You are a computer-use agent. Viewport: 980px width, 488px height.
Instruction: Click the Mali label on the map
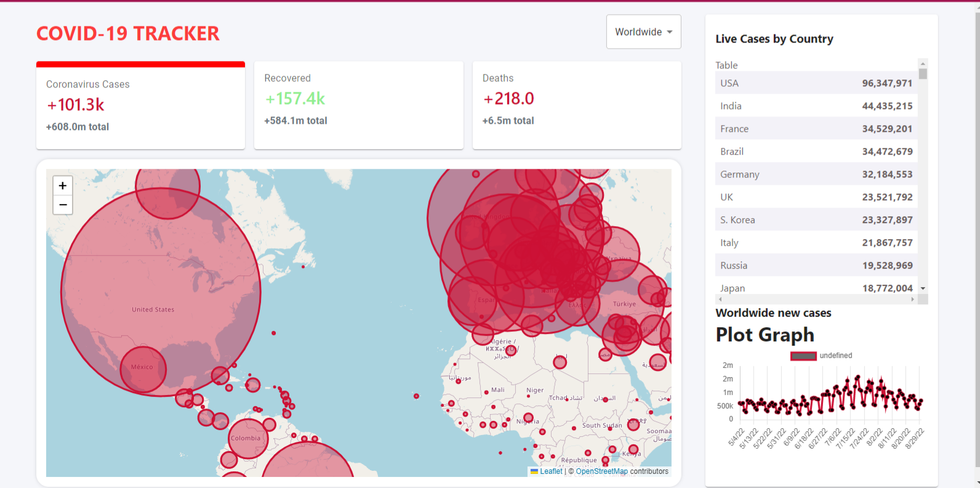pos(498,389)
